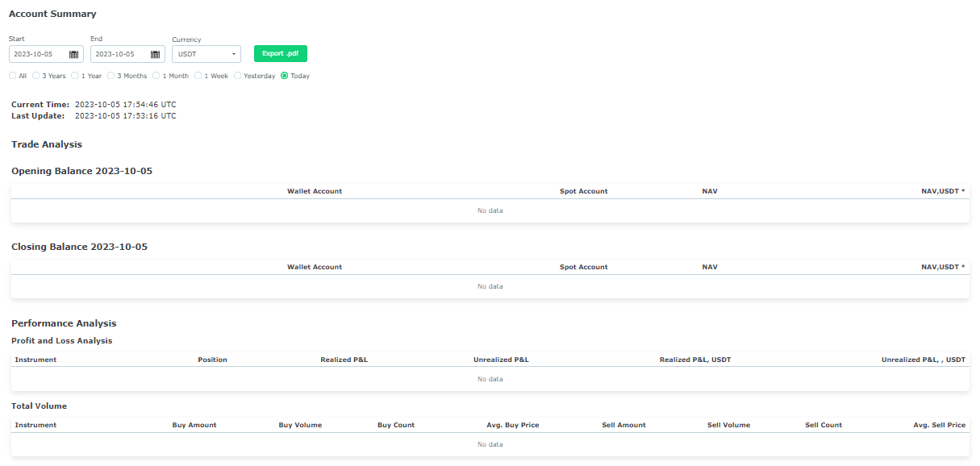
Task: Select the Today radio option
Action: [284, 76]
